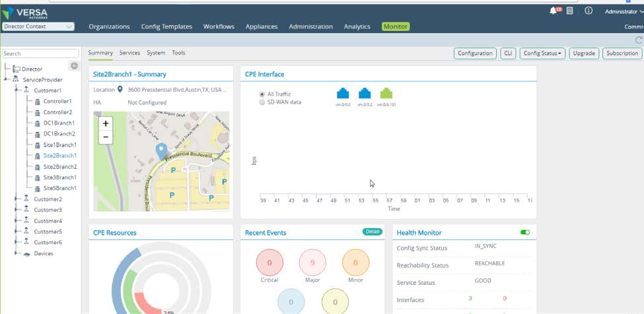Click the Critical events circle
644x314 pixels.
pyautogui.click(x=269, y=263)
